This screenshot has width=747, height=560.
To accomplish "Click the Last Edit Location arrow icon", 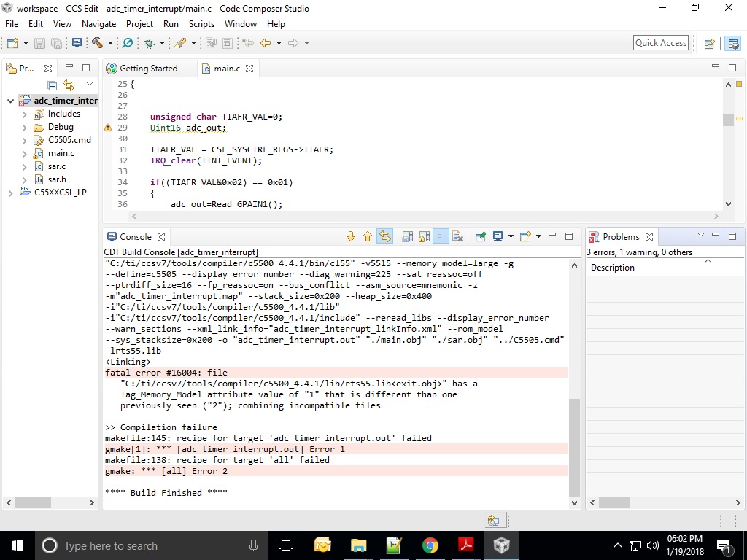I will click(248, 43).
